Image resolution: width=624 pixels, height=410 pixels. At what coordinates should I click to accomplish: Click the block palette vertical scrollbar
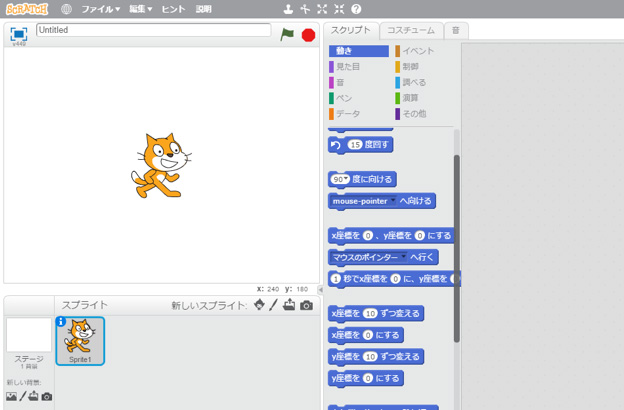(456, 248)
